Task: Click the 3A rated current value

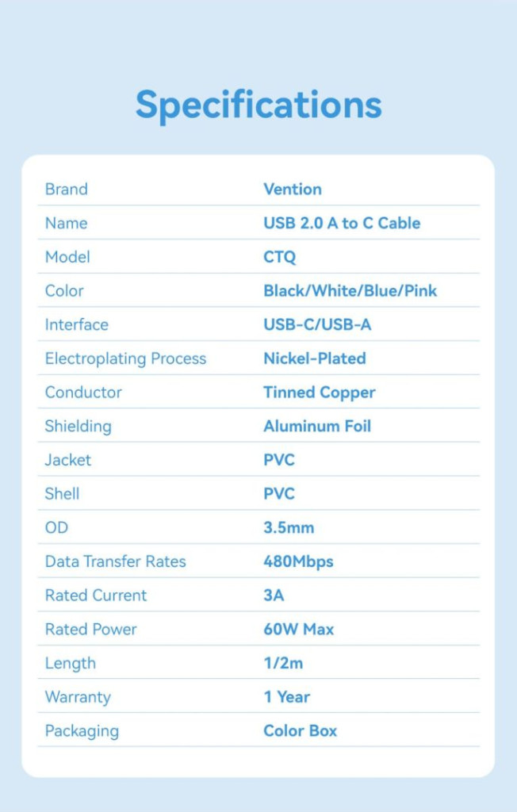Action: pyautogui.click(x=274, y=596)
